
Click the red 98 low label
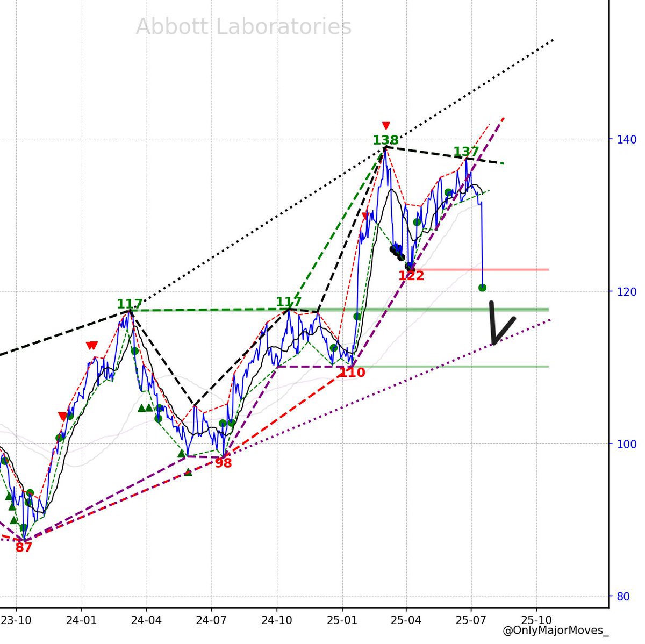click(223, 463)
